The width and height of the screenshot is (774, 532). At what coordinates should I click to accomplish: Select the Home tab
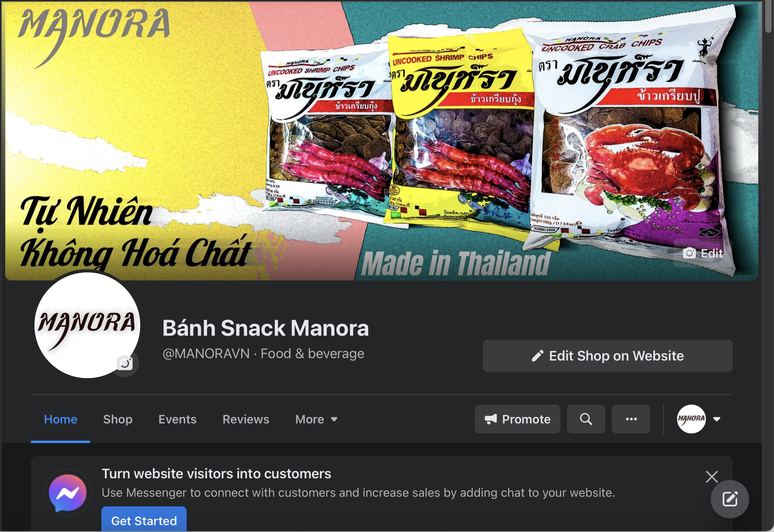(x=60, y=419)
